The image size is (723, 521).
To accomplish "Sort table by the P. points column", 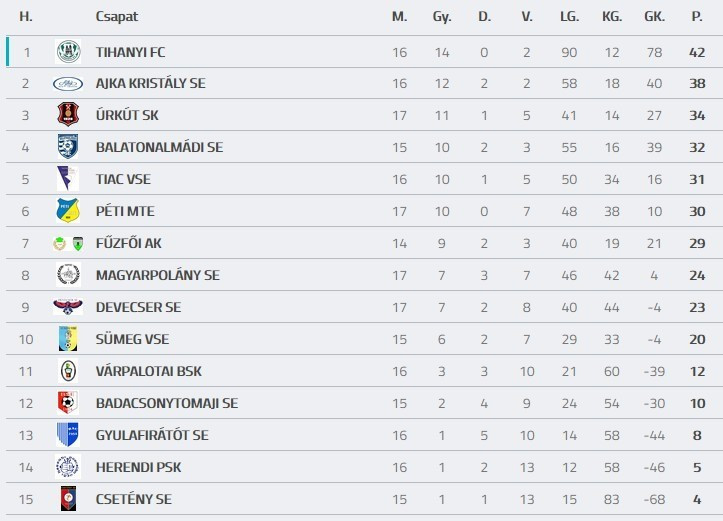I will click(x=696, y=17).
